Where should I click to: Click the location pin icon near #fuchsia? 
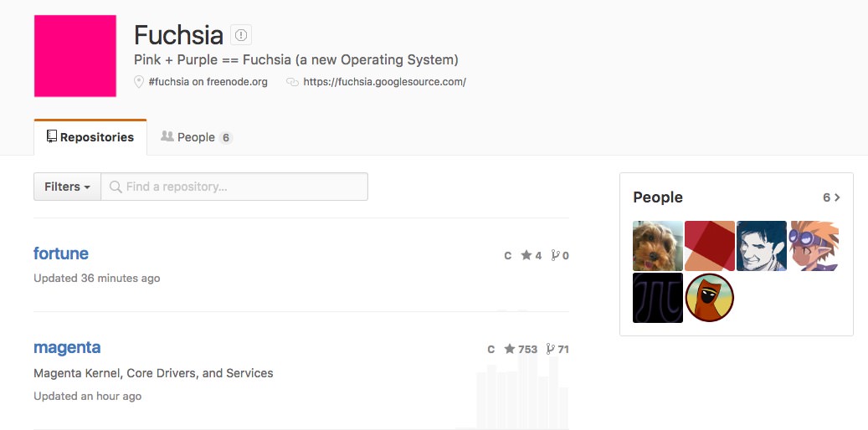point(139,82)
